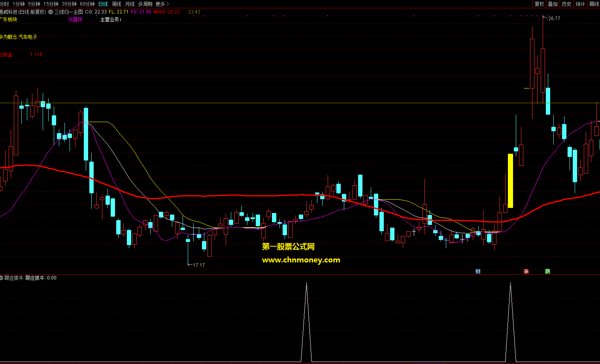Click the tall yellow highlighted candlestick
This screenshot has height=364, width=600.
[510, 181]
